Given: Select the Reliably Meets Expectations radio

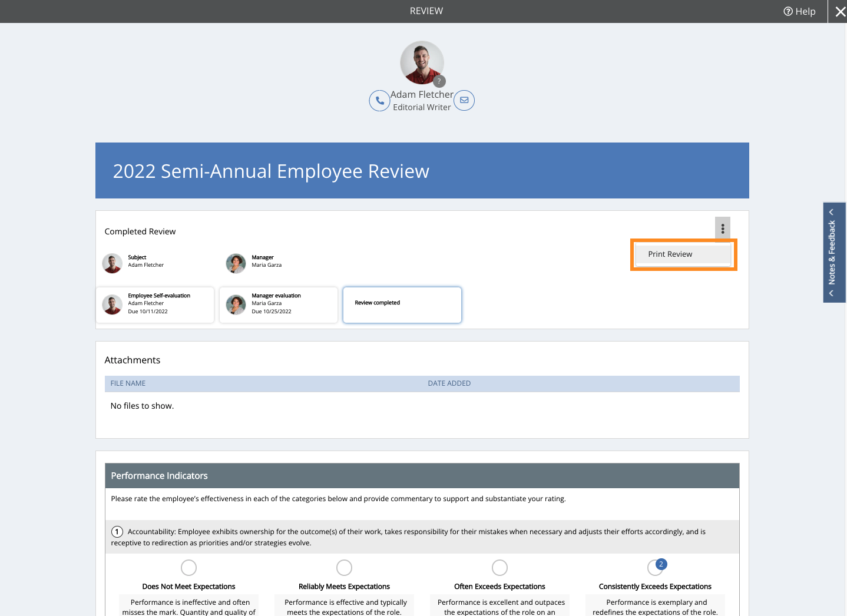Looking at the screenshot, I should [344, 568].
